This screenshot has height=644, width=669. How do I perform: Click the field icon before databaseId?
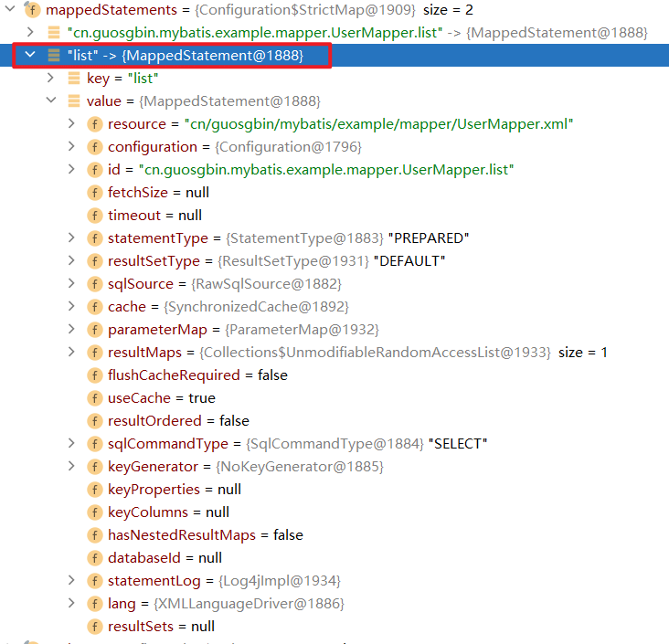[x=95, y=558]
